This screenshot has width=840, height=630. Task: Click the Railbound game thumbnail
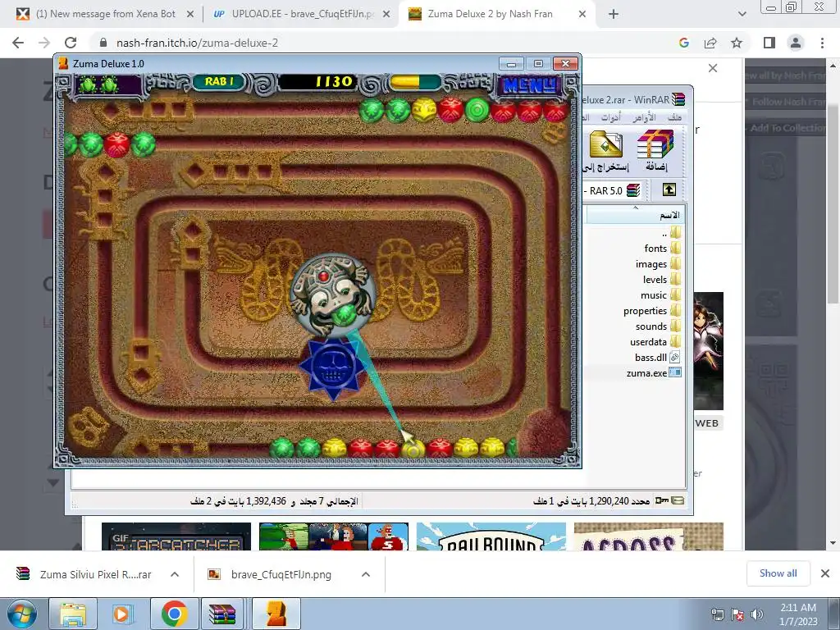point(491,536)
